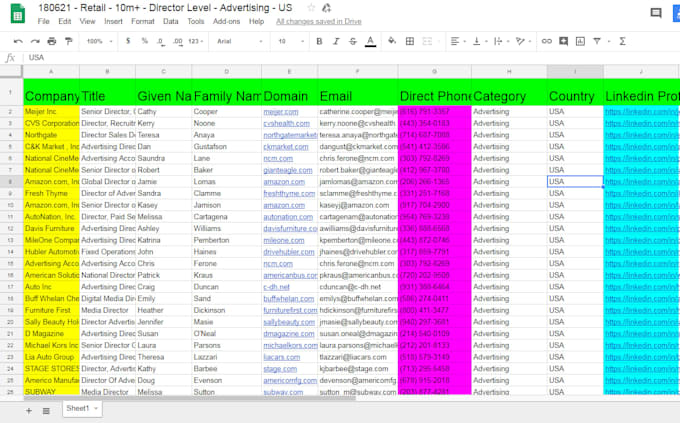Open the File menu

point(43,21)
